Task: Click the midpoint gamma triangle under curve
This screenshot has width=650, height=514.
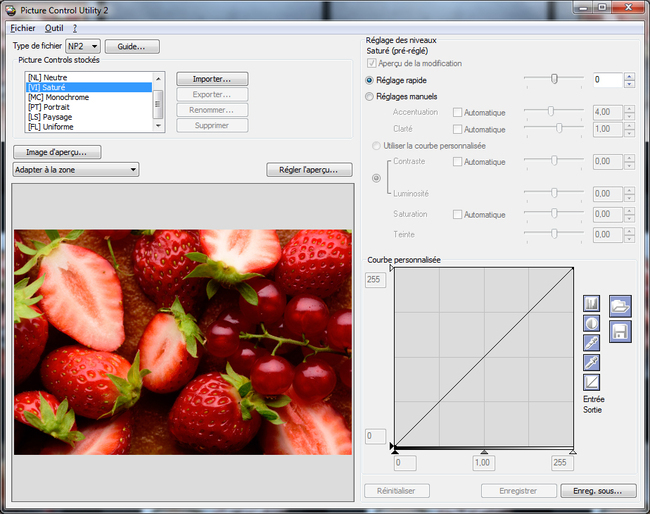Action: point(484,451)
